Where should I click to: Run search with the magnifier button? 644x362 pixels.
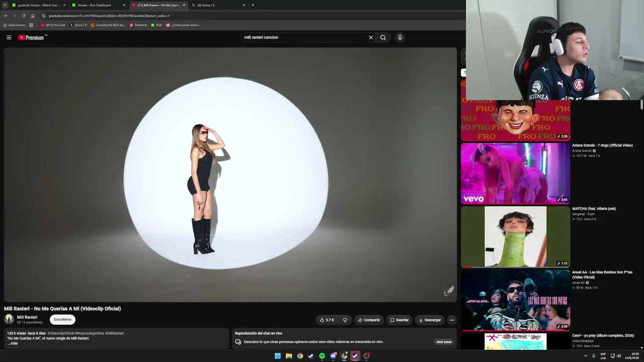point(383,37)
